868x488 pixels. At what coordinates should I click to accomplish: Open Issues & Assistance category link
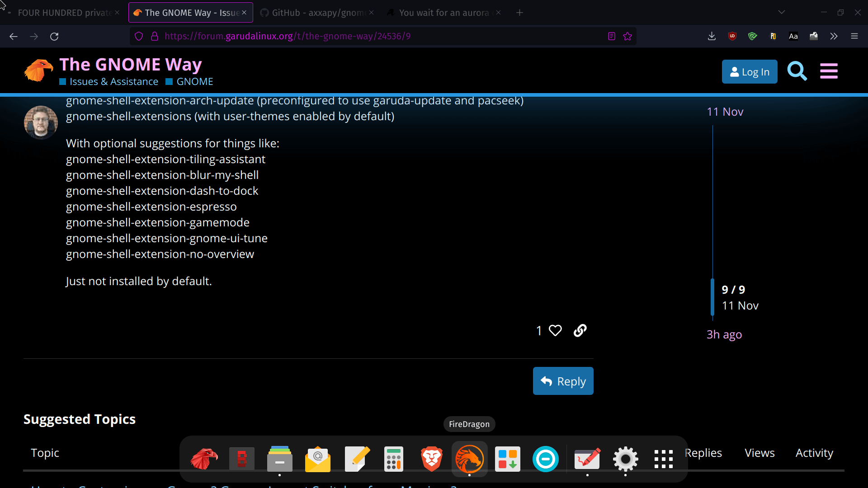[109, 82]
